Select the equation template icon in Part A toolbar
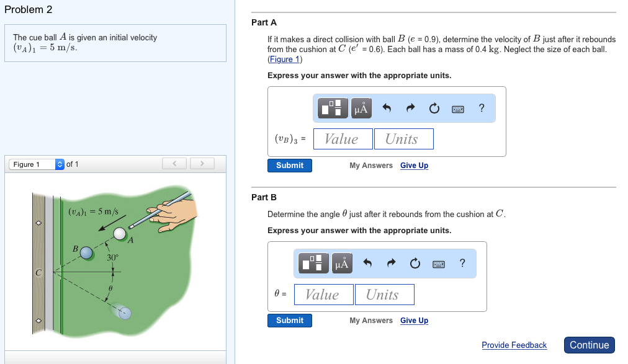This screenshot has height=364, width=628. 333,108
